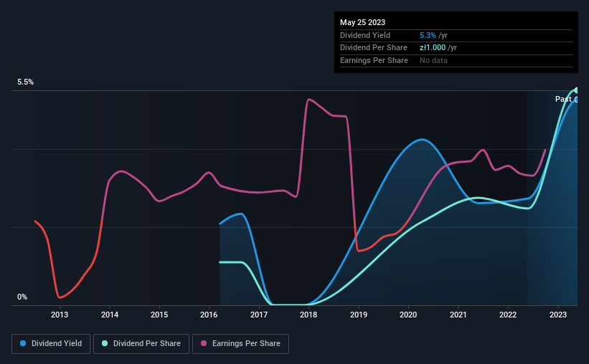Click the teal Dividend Per Share legend dot
This screenshot has width=589, height=364.
pos(105,343)
